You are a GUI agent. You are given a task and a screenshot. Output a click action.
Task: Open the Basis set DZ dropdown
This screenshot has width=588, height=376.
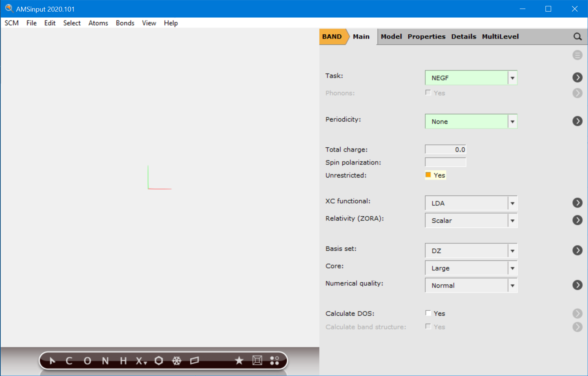pyautogui.click(x=471, y=251)
